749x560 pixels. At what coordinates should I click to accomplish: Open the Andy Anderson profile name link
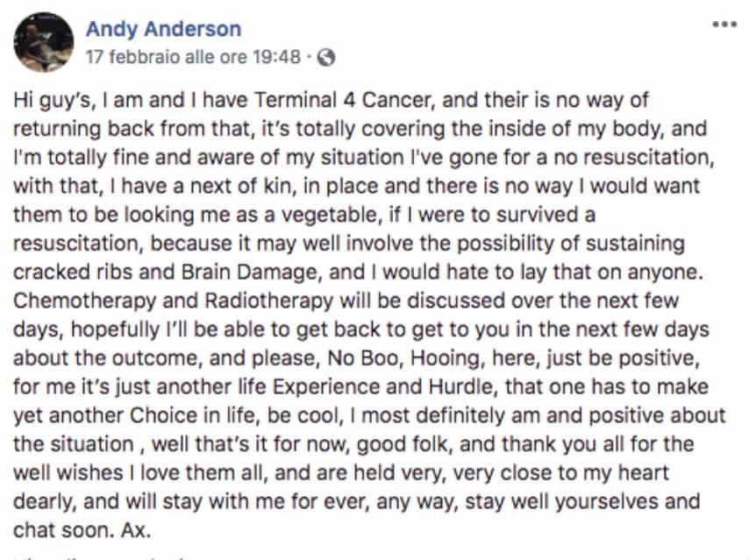click(164, 29)
